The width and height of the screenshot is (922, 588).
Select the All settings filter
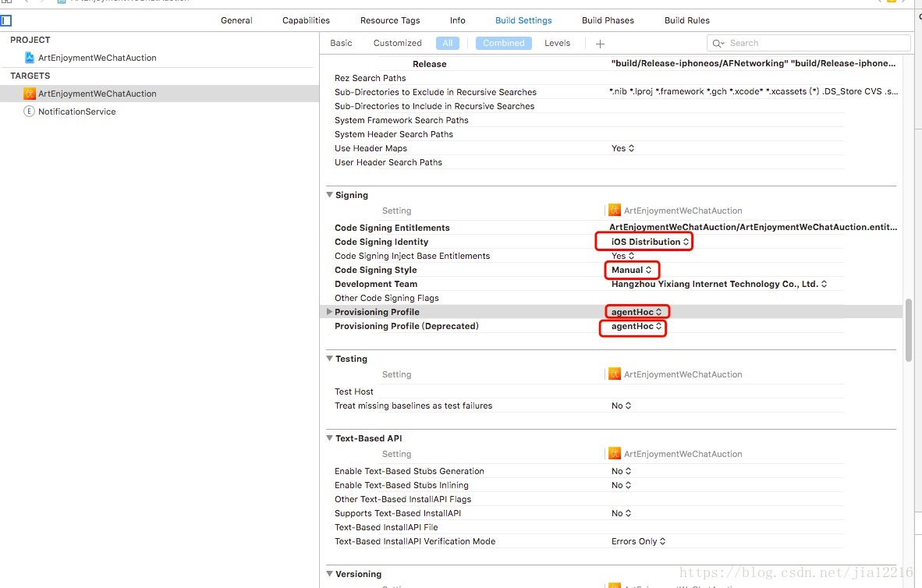(x=448, y=43)
